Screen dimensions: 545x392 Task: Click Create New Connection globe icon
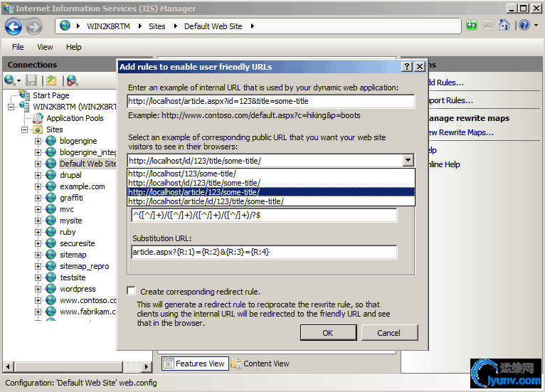click(10, 80)
